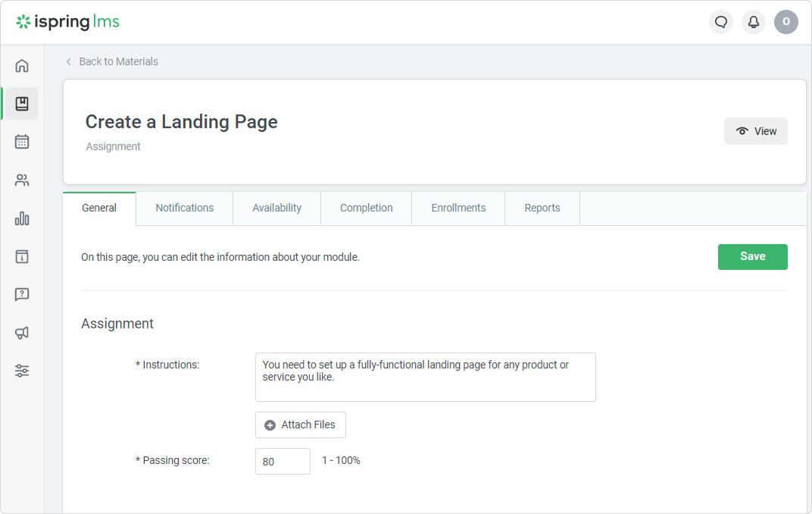Open the Users icon in sidebar

click(22, 180)
